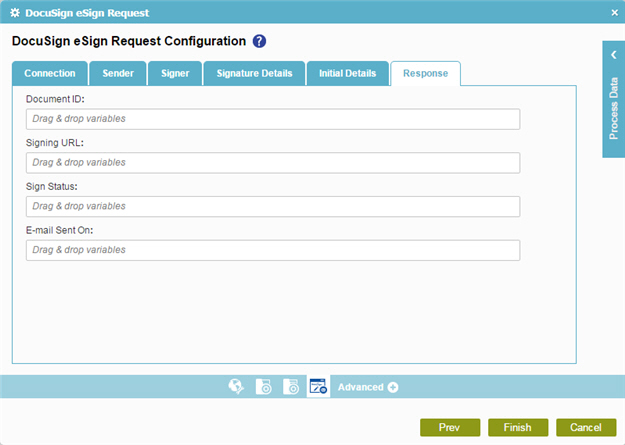Click the globe icon in bottom toolbar

pos(236,386)
